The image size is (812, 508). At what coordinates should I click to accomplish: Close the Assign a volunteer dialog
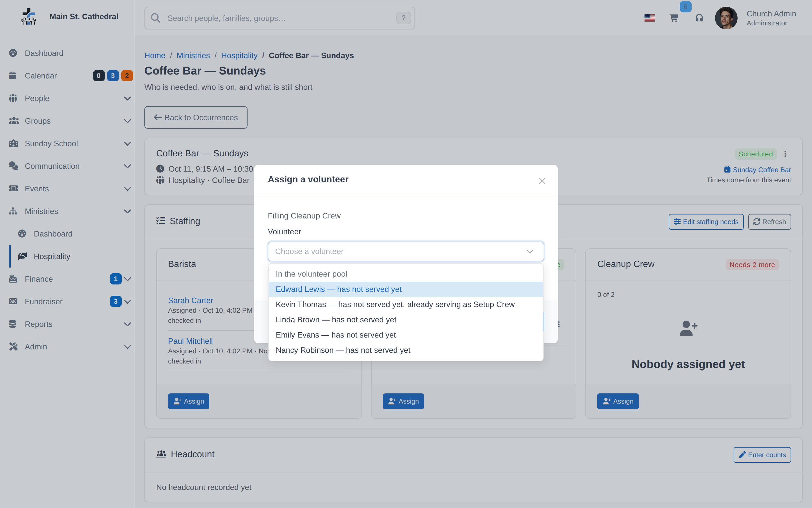click(x=542, y=181)
